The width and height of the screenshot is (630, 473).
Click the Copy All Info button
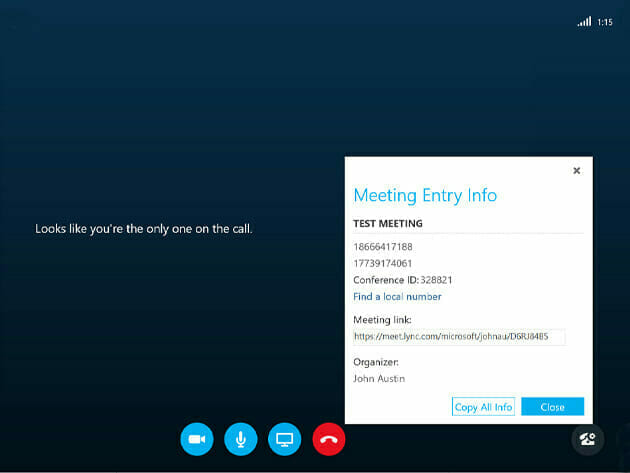tap(483, 407)
